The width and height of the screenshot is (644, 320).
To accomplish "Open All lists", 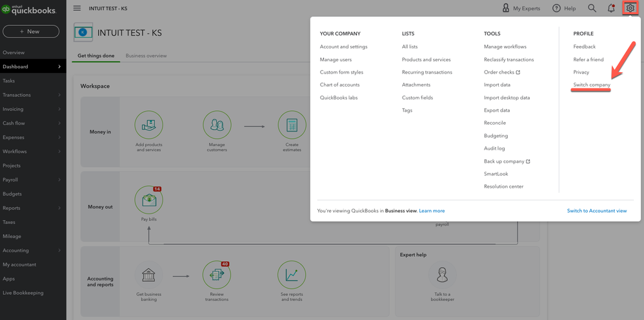I will click(410, 47).
